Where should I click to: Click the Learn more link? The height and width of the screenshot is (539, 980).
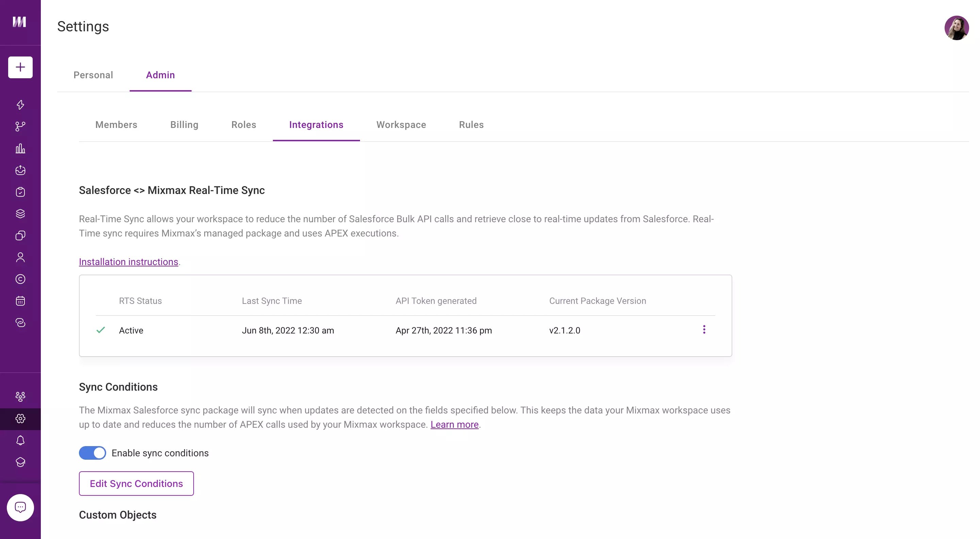pyautogui.click(x=454, y=425)
